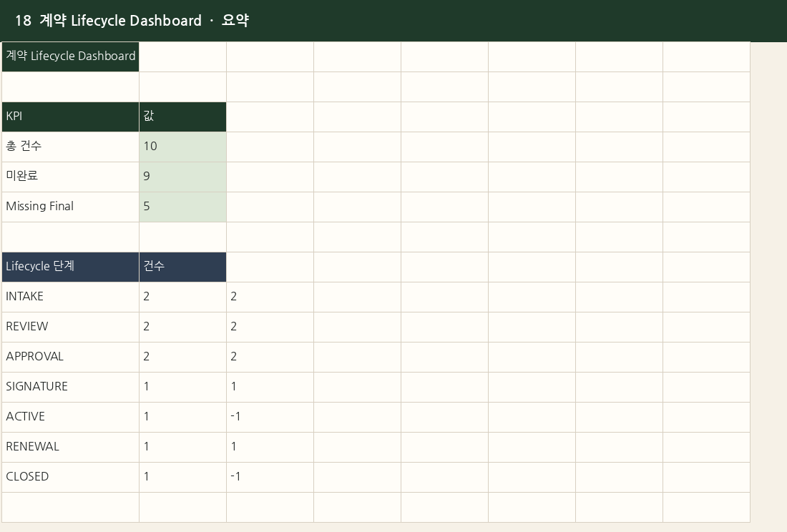Viewport: 787px width, 532px height.
Task: Select the value 10 next to 총 건수
Action: click(182, 147)
